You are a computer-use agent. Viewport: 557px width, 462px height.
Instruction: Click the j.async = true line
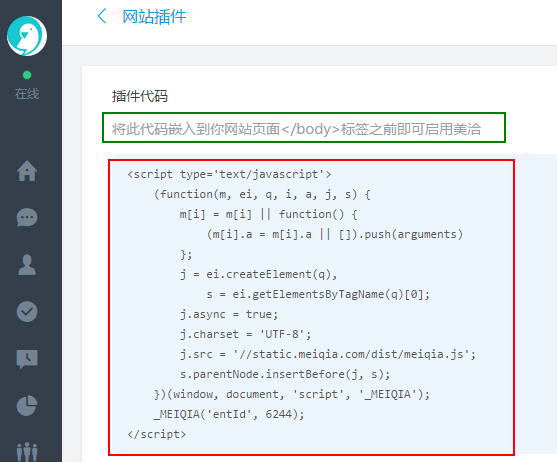[x=229, y=314]
